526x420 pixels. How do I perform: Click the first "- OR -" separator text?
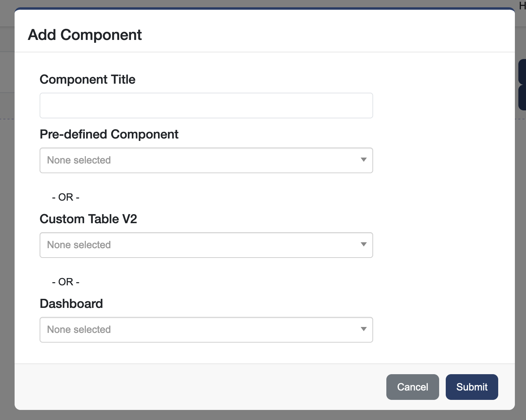pyautogui.click(x=66, y=197)
